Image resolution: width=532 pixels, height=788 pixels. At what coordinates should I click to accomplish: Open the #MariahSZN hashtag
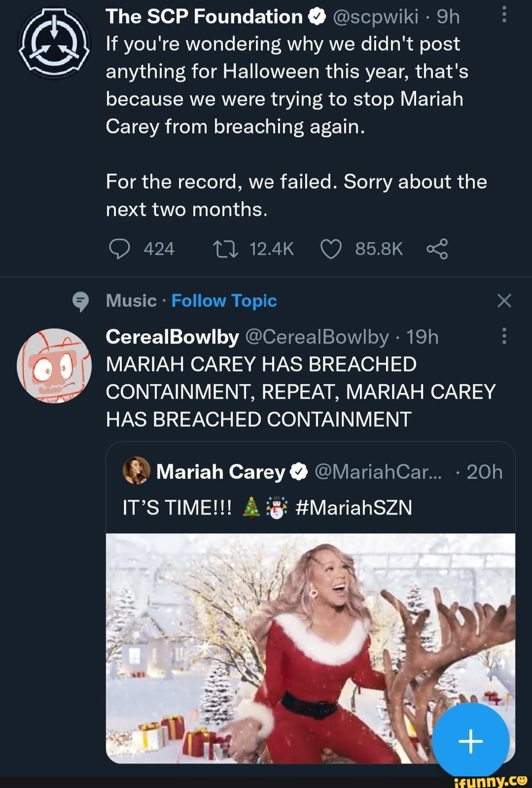(354, 508)
